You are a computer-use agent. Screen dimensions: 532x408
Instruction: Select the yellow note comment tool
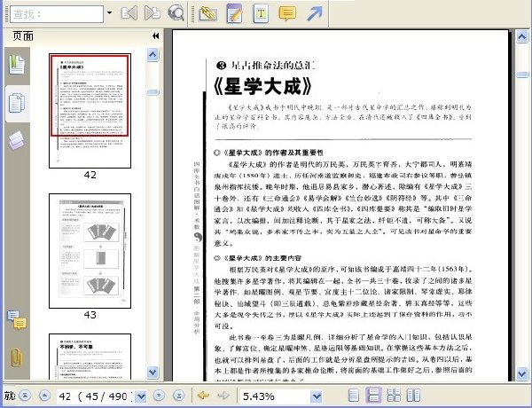[287, 13]
